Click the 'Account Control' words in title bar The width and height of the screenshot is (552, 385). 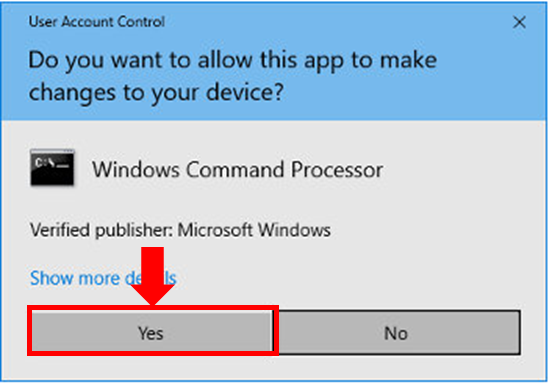tap(113, 22)
